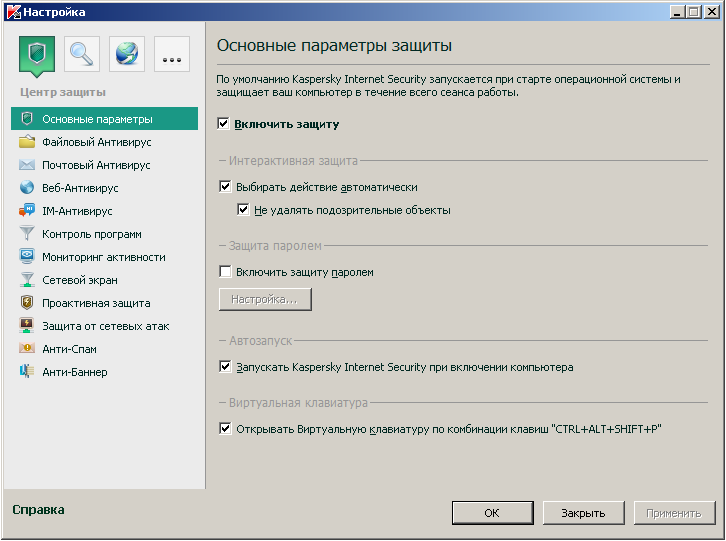The height and width of the screenshot is (541, 726).
Task: Click the chat icon beside IM-Антивирус
Action: coord(27,211)
